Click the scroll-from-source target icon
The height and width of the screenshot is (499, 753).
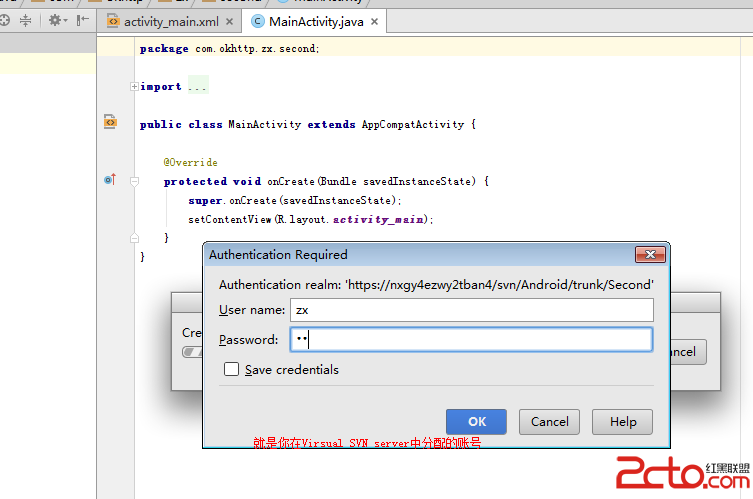click(4, 20)
